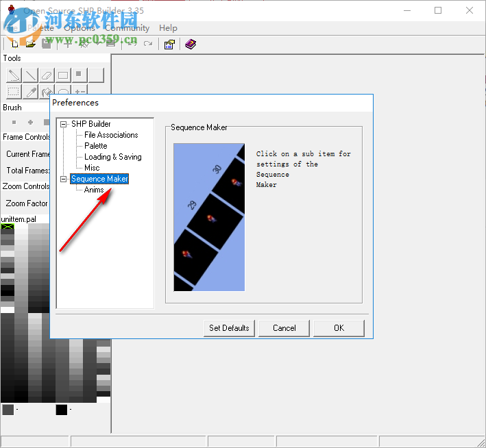
Task: Click the Sequence Maker group box title
Action: pyautogui.click(x=199, y=127)
